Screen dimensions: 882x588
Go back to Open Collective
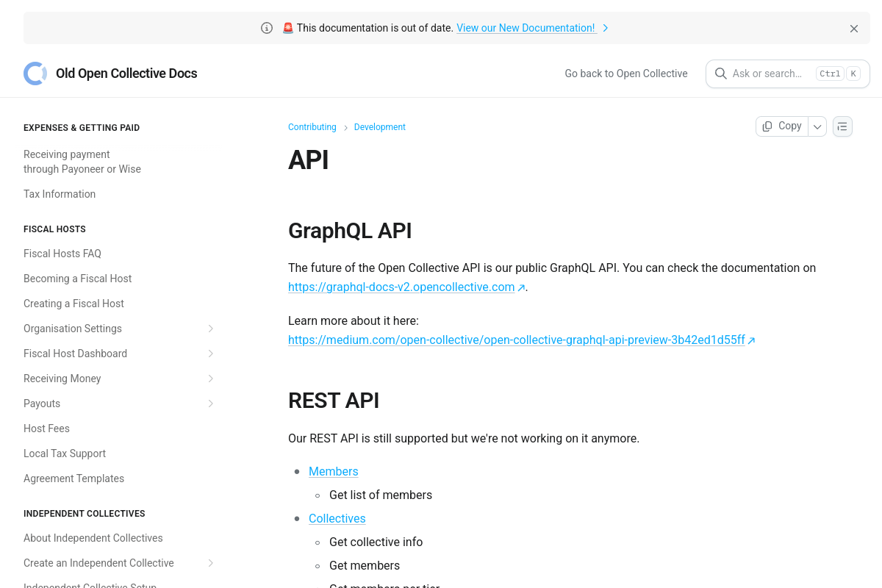coord(626,73)
